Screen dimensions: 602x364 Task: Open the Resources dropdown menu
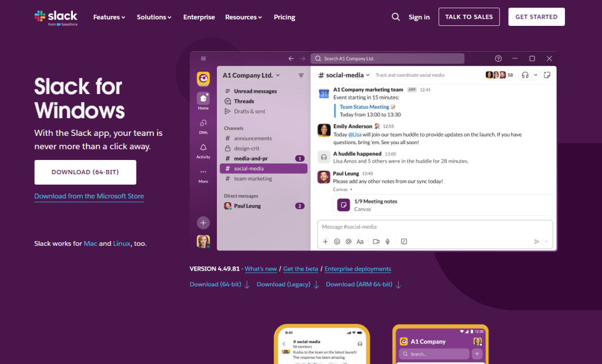243,17
